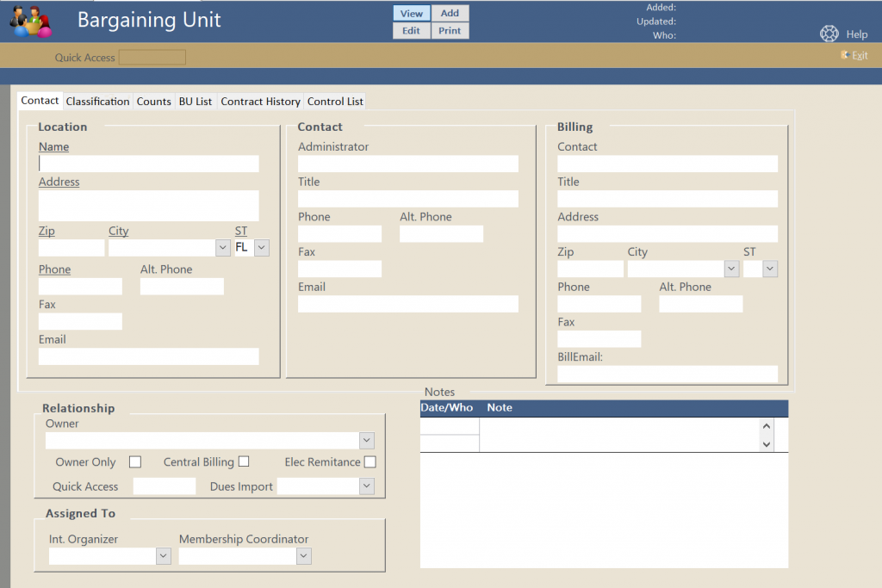Click the Bargaining Unit people logo icon
The image size is (882, 588).
point(31,21)
